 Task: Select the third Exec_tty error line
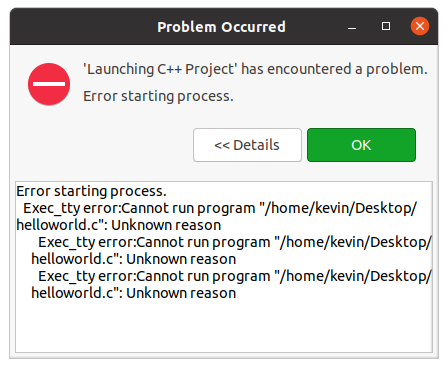(x=235, y=276)
